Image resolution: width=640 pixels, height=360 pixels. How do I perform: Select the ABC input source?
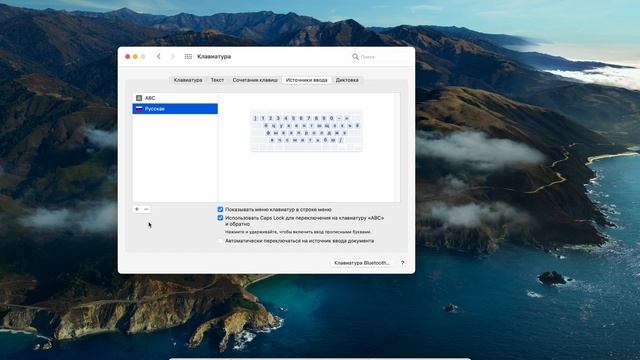point(175,98)
